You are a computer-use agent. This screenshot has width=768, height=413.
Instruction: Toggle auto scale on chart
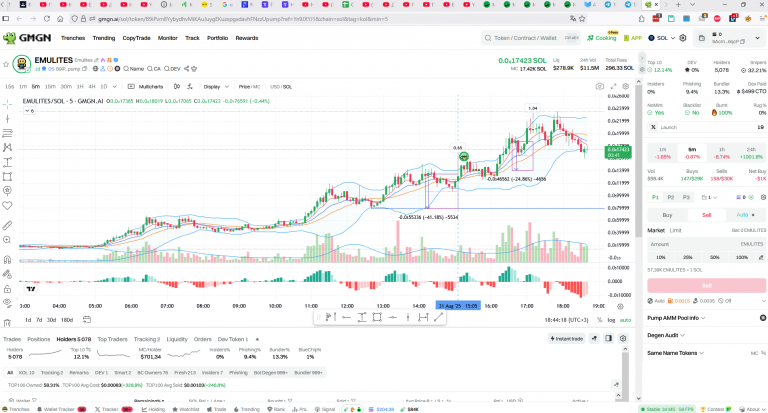tap(625, 320)
